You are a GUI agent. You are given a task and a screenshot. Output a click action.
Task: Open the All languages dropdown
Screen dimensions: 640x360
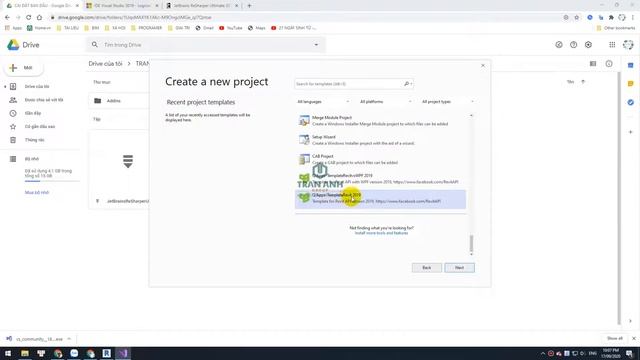coord(323,102)
